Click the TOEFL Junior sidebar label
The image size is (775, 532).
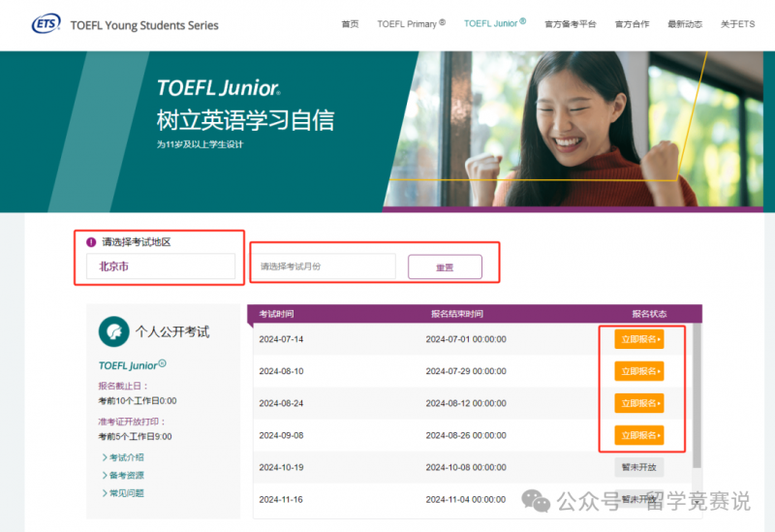tap(132, 365)
